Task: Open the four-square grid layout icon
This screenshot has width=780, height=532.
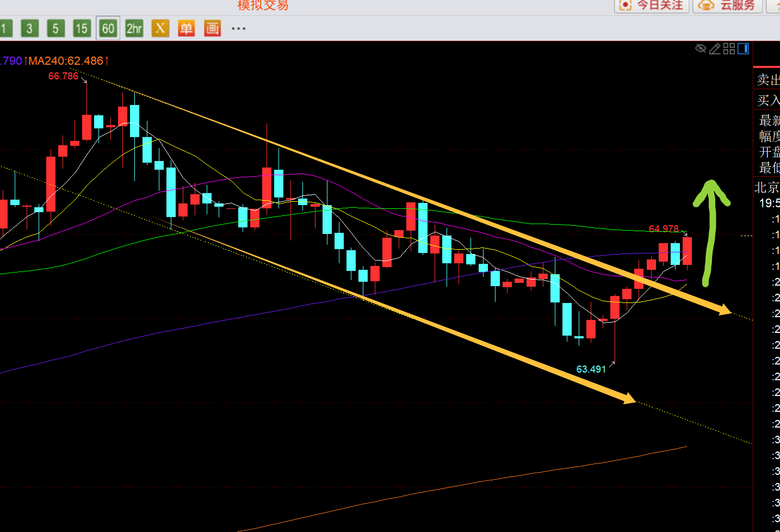Action: pyautogui.click(x=729, y=48)
